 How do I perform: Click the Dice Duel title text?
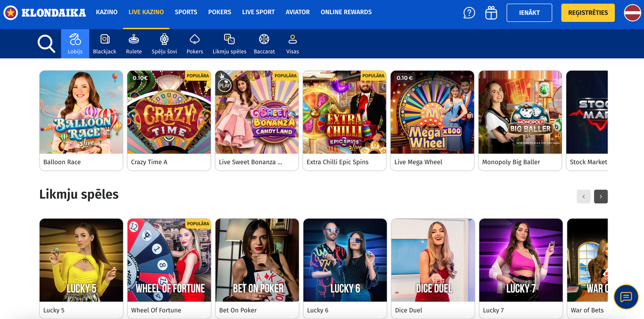pyautogui.click(x=409, y=310)
